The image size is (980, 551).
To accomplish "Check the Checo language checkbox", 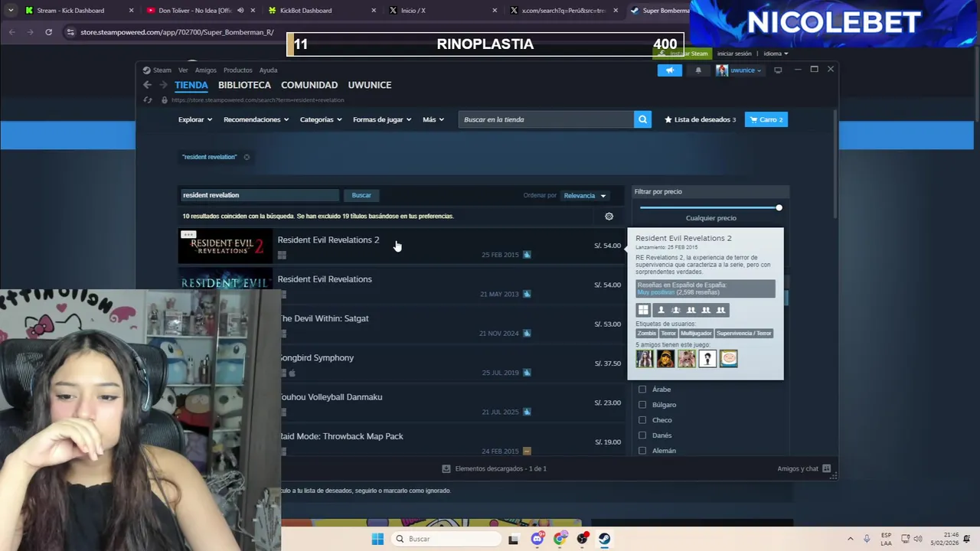I will tap(642, 420).
